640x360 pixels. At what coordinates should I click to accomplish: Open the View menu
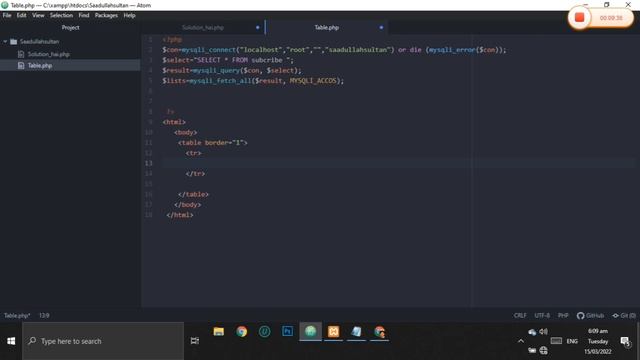[38, 15]
